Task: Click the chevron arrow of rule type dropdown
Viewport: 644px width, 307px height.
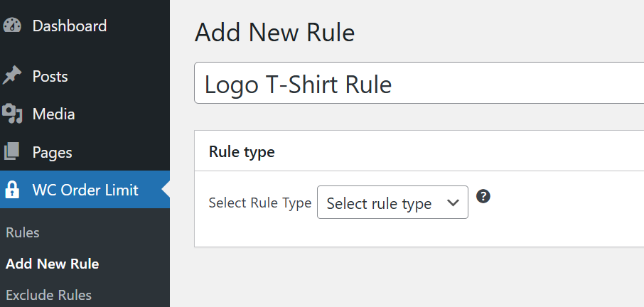Action: click(x=453, y=203)
